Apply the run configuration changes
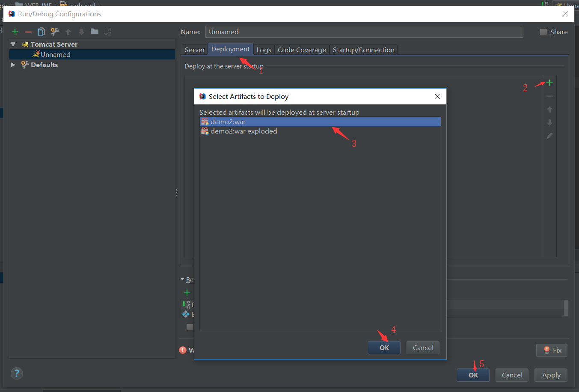 tap(551, 375)
